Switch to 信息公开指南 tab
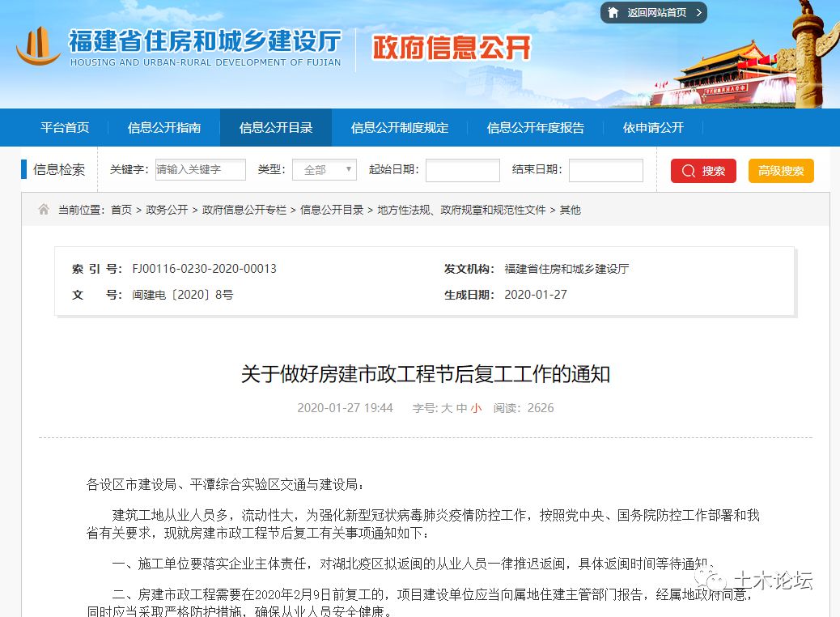 (x=164, y=128)
